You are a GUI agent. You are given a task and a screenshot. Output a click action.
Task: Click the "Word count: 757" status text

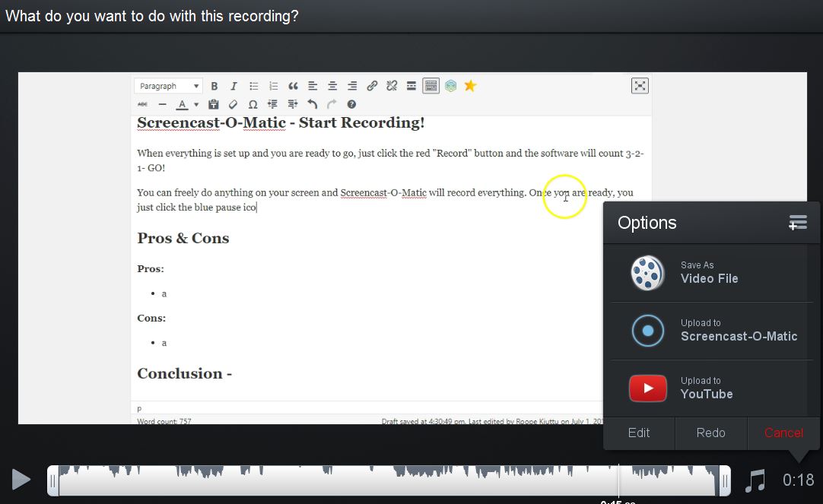[164, 420]
